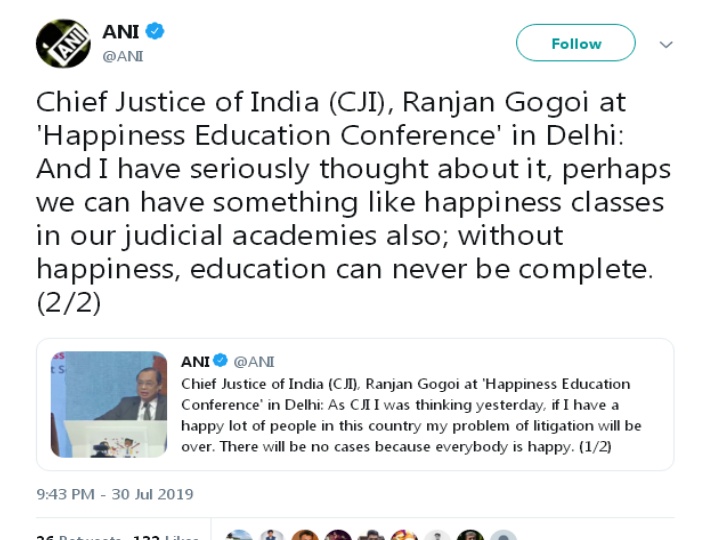This screenshot has width=720, height=540.
Task: Click the third liker avatar in the row
Action: coord(305,536)
